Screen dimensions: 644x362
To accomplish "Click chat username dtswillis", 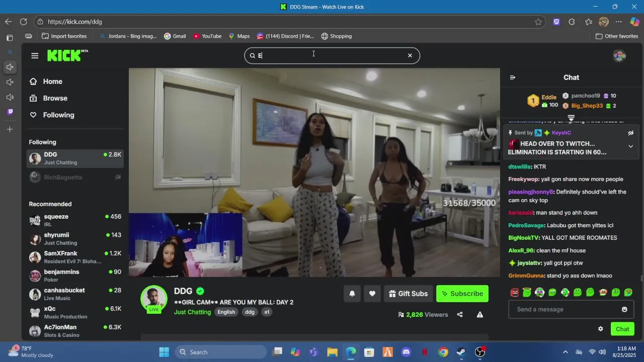I will 520,166.
